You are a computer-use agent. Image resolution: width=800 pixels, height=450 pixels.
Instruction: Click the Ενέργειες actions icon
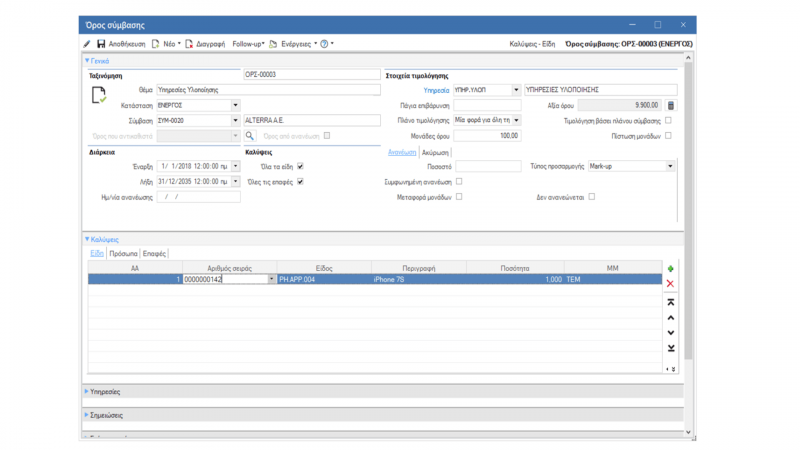click(273, 44)
